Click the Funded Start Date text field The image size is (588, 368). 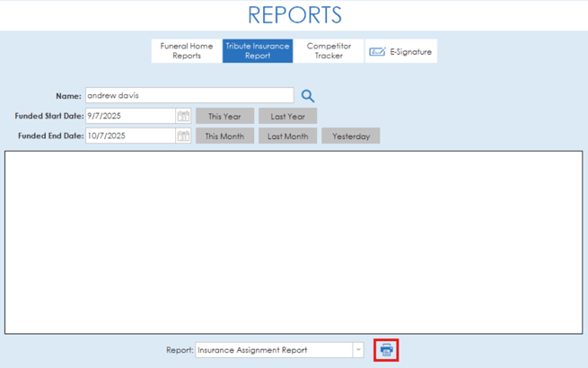[130, 116]
